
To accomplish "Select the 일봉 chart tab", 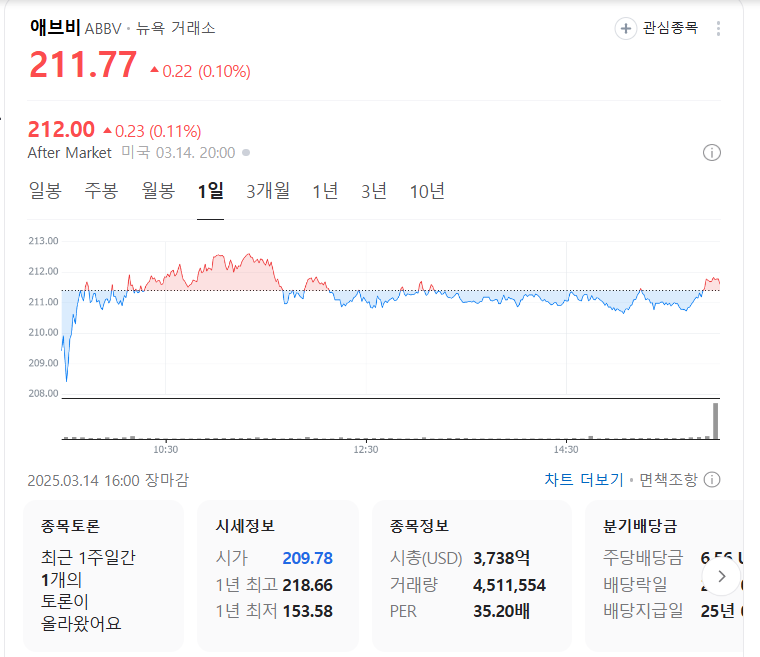I will pos(45,191).
